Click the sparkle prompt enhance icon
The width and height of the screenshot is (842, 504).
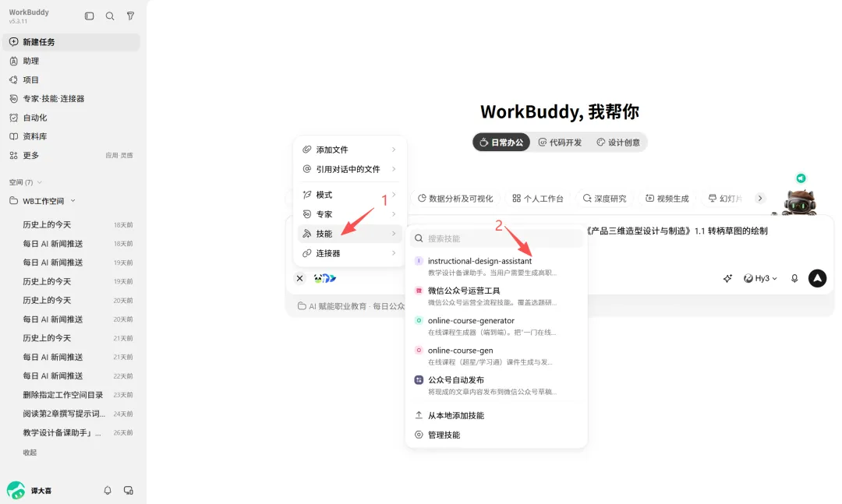(x=727, y=278)
